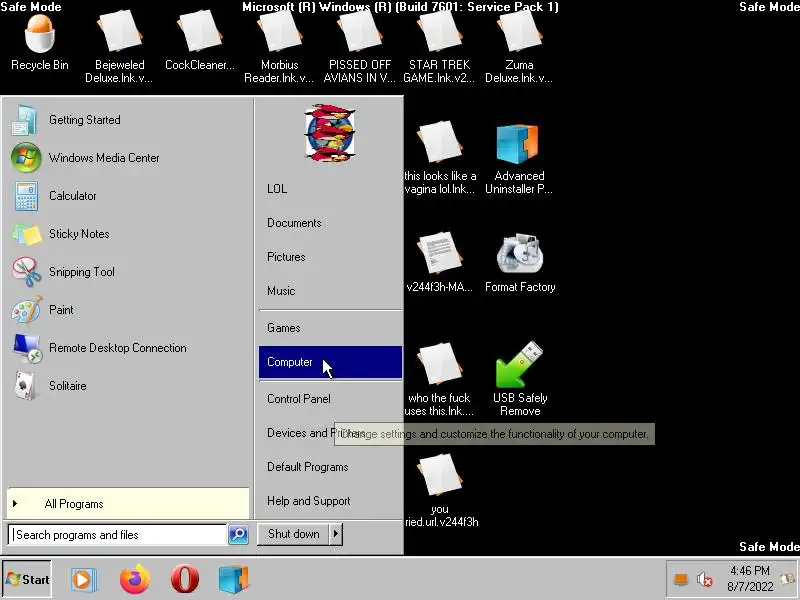Click the taskbar clock showing 4:46 PM
This screenshot has width=800, height=600.
[x=749, y=579]
